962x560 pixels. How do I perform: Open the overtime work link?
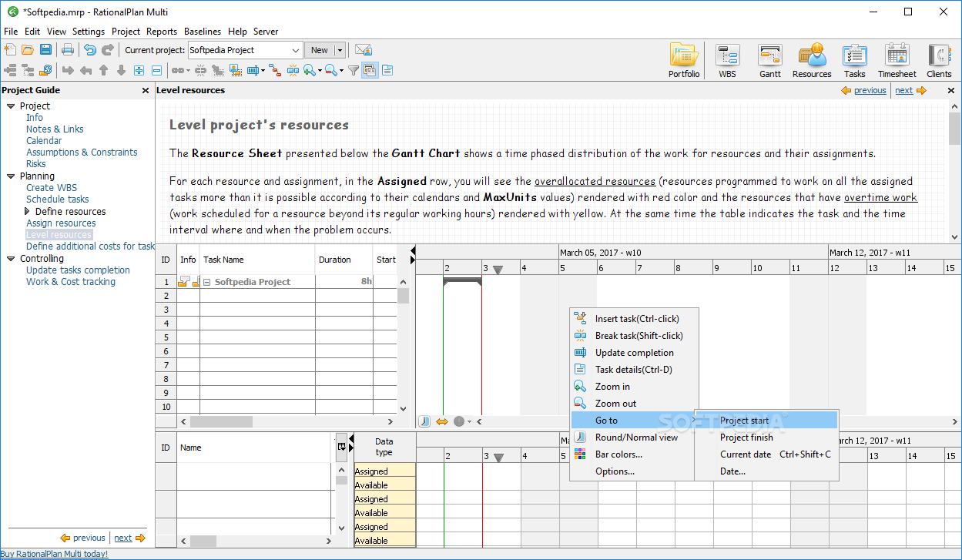click(880, 197)
